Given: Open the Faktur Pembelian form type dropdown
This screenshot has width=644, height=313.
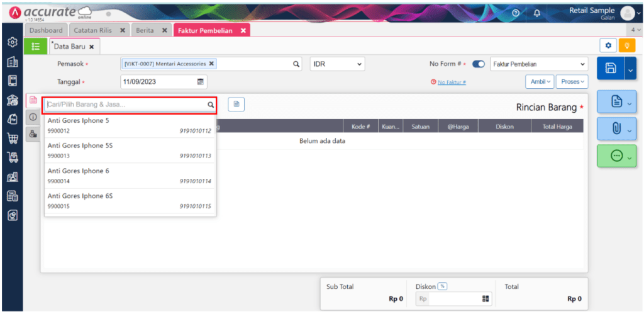Looking at the screenshot, I should coord(539,64).
